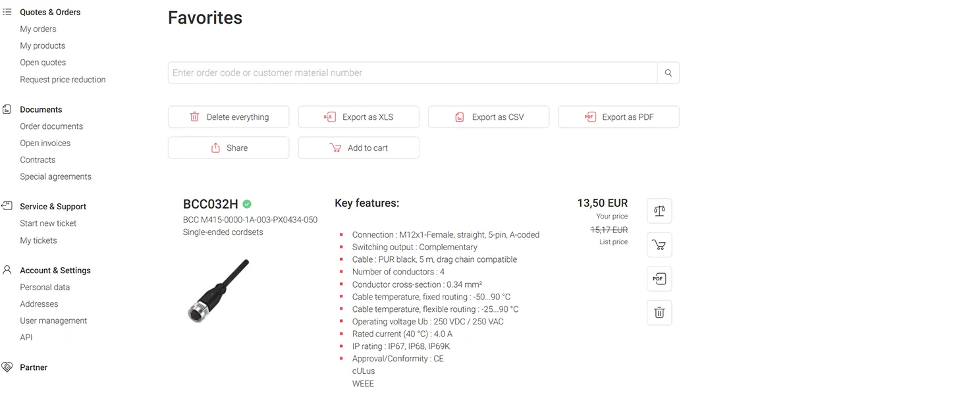Image resolution: width=980 pixels, height=414 pixels.
Task: Focus the order code search field
Action: coord(412,73)
